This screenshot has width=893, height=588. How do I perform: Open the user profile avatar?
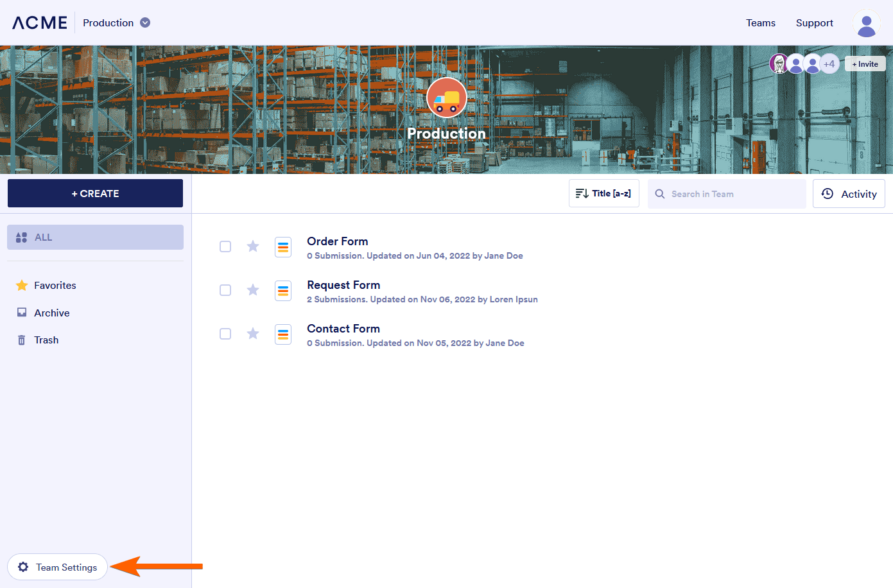click(866, 23)
